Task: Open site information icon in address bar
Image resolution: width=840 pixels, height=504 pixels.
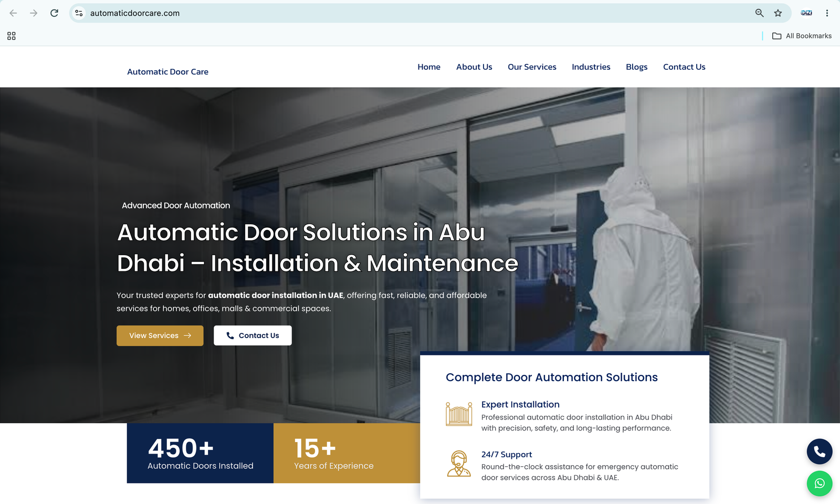Action: [x=79, y=13]
